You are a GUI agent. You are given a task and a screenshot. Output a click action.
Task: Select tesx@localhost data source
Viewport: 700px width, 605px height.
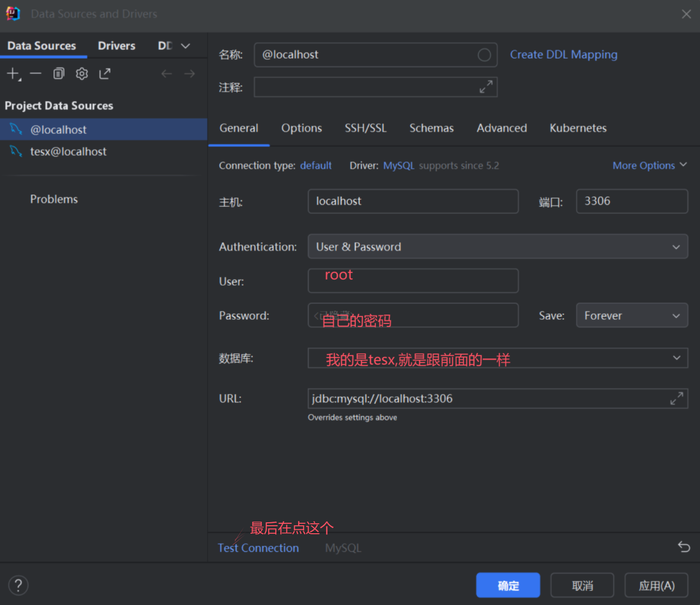pyautogui.click(x=104, y=151)
